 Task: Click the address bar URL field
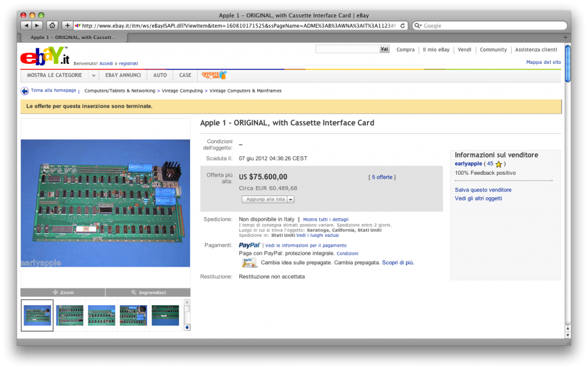(x=238, y=25)
